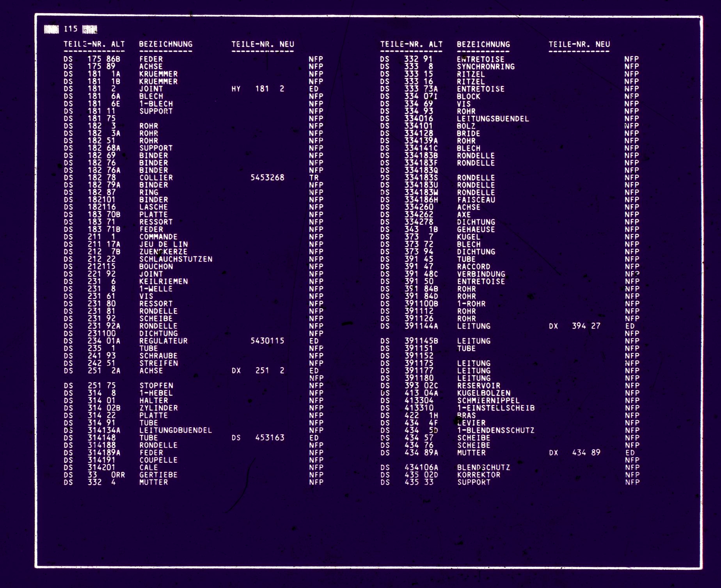This screenshot has height=588, width=721.
Task: Click the JEU DE LIN description
Action: click(163, 244)
